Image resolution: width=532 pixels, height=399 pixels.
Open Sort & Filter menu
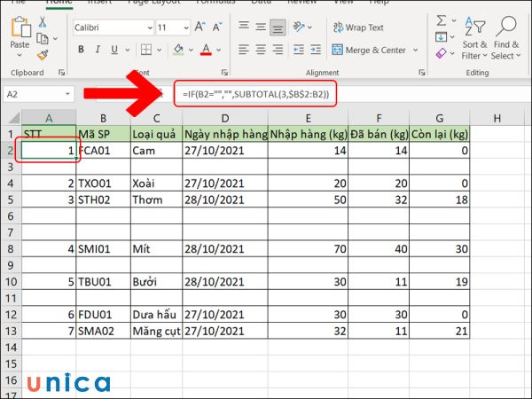click(474, 38)
